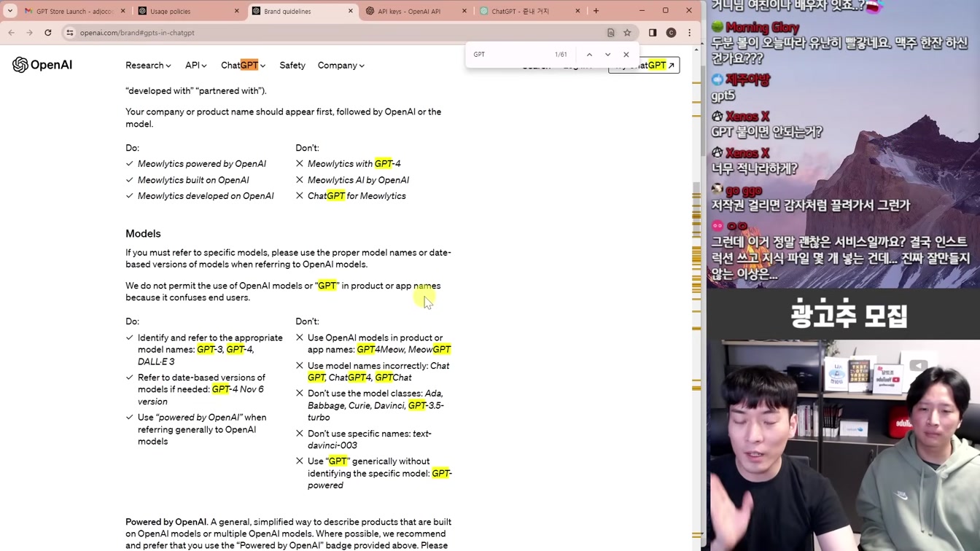The height and width of the screenshot is (551, 980).
Task: Click chat message "GPT 붙이면 안되는거?"
Action: coord(766,132)
